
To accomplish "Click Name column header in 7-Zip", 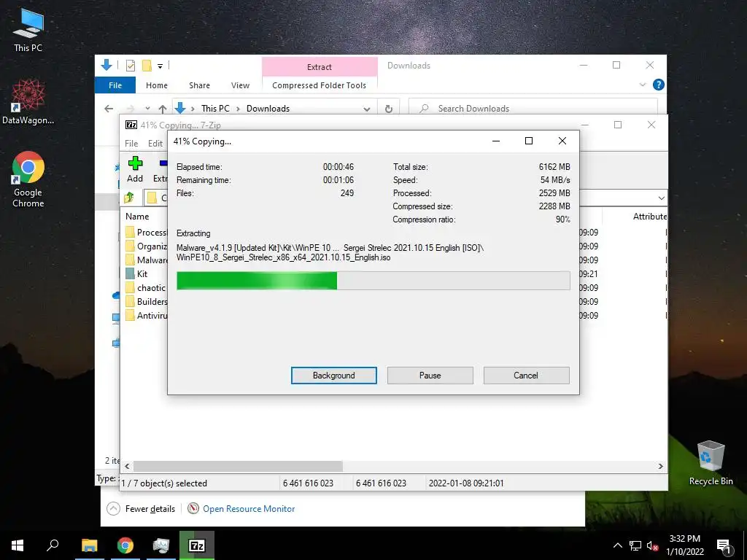I will click(x=137, y=216).
